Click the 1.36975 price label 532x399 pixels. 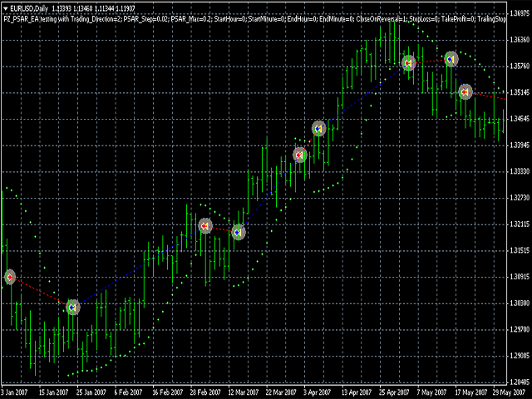(x=520, y=13)
